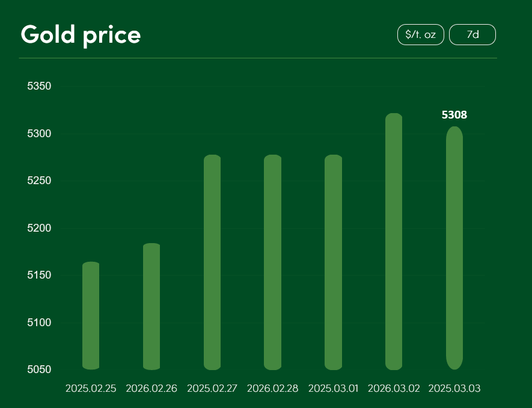Click the 5350 y-axis label
532x408 pixels.
click(x=40, y=86)
